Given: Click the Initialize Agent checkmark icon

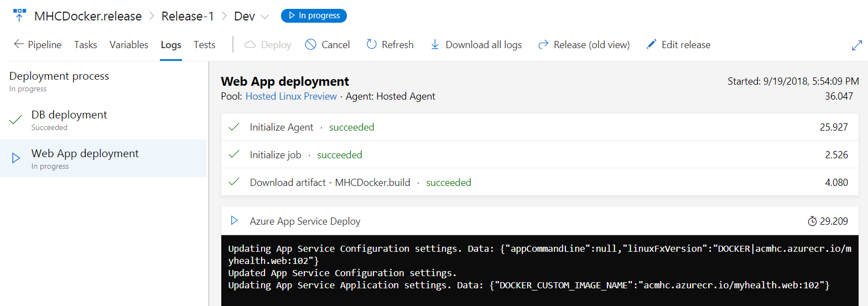Looking at the screenshot, I should click(234, 127).
